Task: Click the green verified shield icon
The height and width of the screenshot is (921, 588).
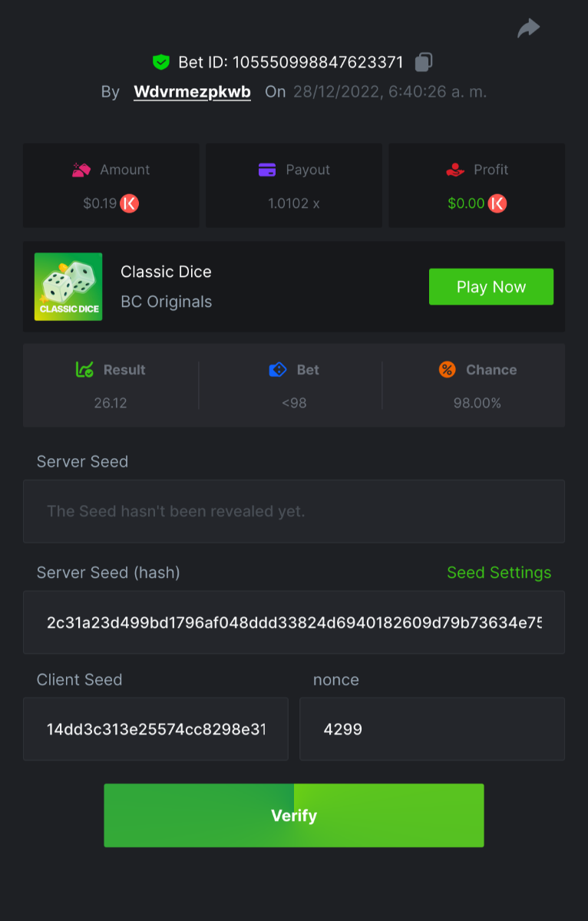Action: tap(160, 62)
